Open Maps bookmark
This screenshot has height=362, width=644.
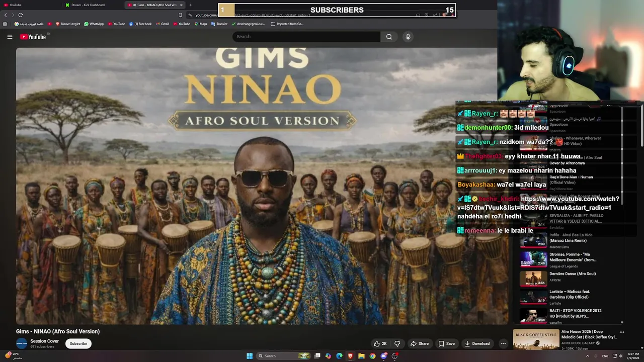pyautogui.click(x=201, y=24)
